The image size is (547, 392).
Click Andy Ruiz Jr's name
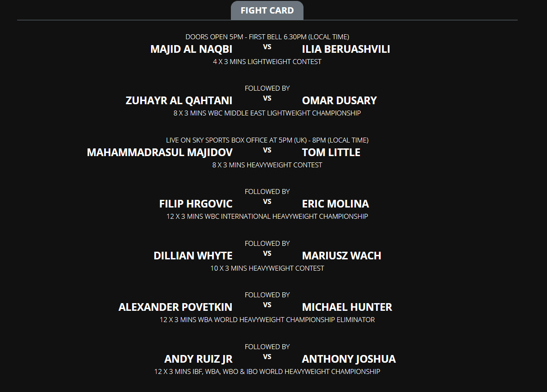tap(198, 359)
